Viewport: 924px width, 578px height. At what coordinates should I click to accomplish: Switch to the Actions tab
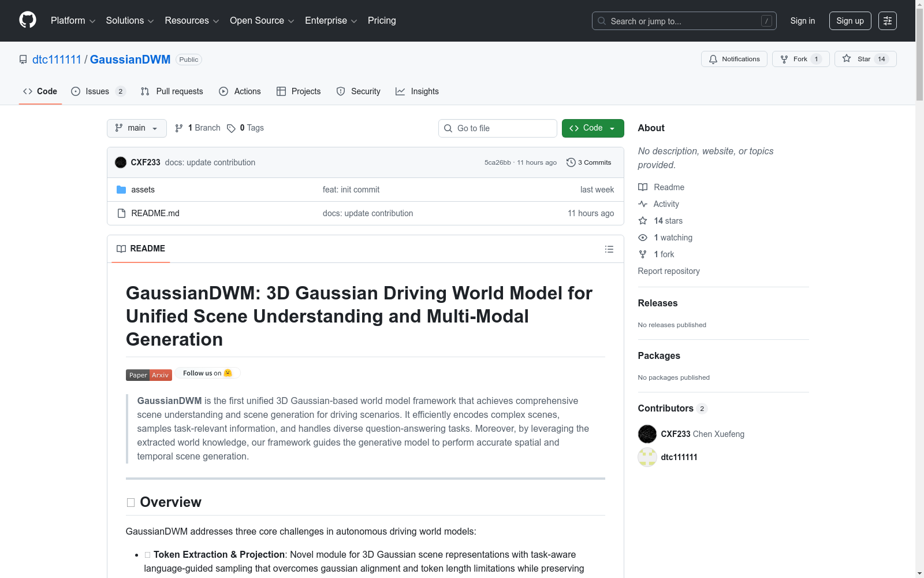pyautogui.click(x=240, y=91)
